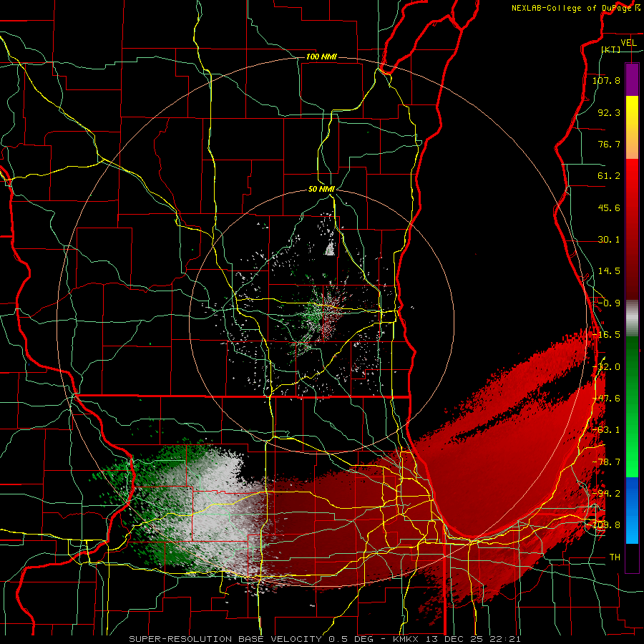The height and width of the screenshot is (644, 644).
Task: Click the 76.7 velocity scale value
Action: pos(609,144)
